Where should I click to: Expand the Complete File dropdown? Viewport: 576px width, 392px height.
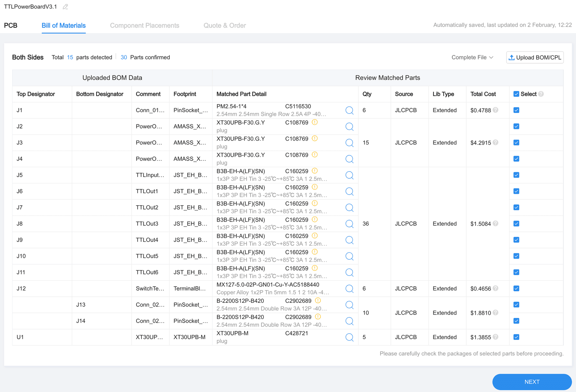[x=472, y=58]
